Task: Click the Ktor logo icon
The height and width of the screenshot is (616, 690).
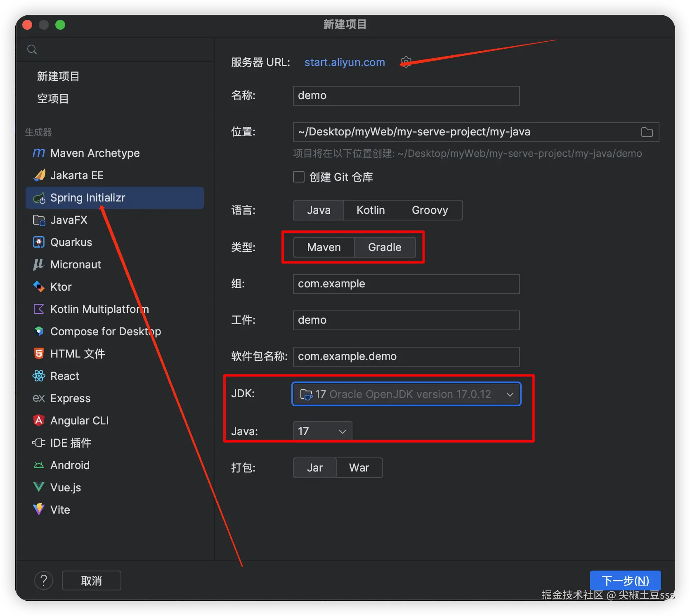Action: tap(39, 287)
